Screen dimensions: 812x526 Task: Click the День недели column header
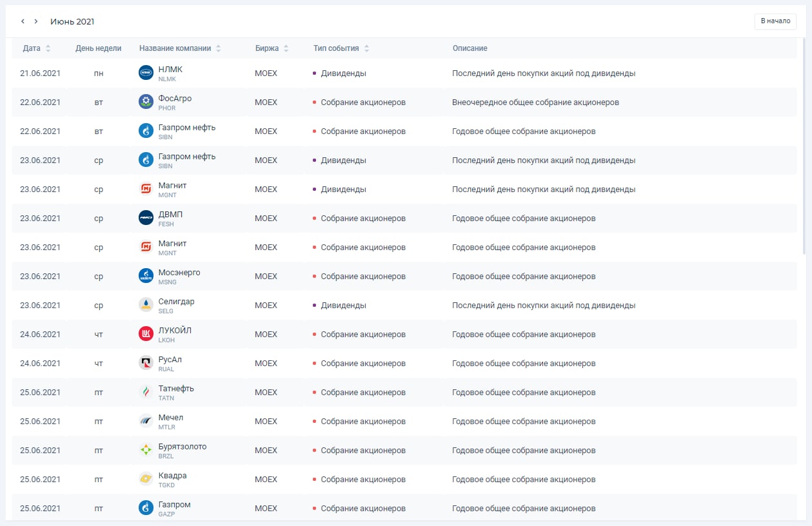pos(98,48)
